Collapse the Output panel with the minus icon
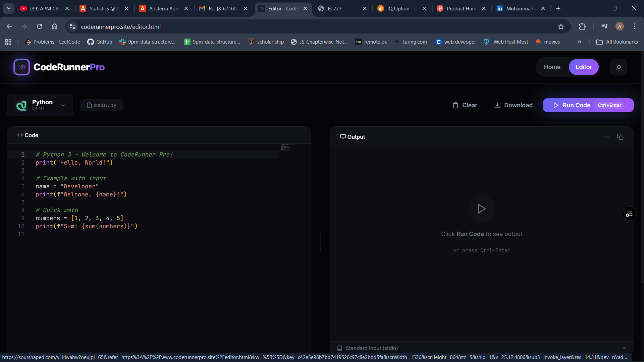 pyautogui.click(x=606, y=137)
